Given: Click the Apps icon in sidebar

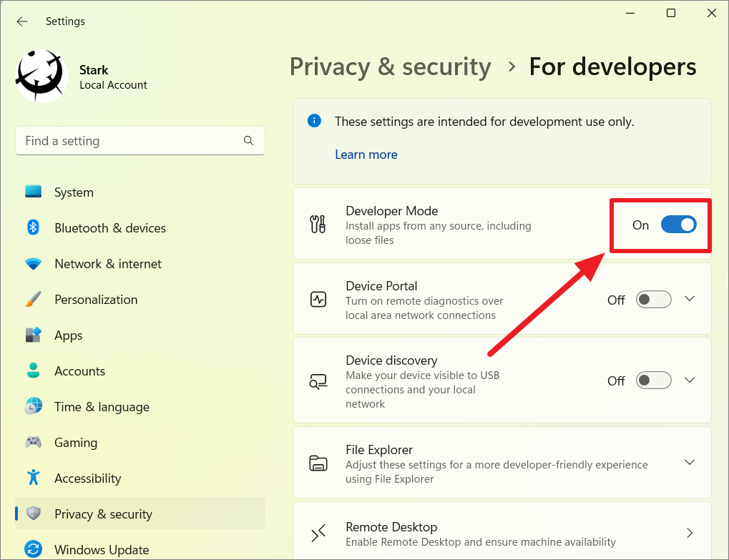Looking at the screenshot, I should tap(33, 335).
